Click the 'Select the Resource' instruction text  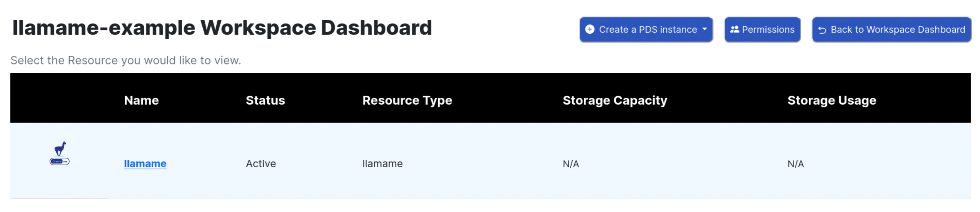tap(126, 60)
